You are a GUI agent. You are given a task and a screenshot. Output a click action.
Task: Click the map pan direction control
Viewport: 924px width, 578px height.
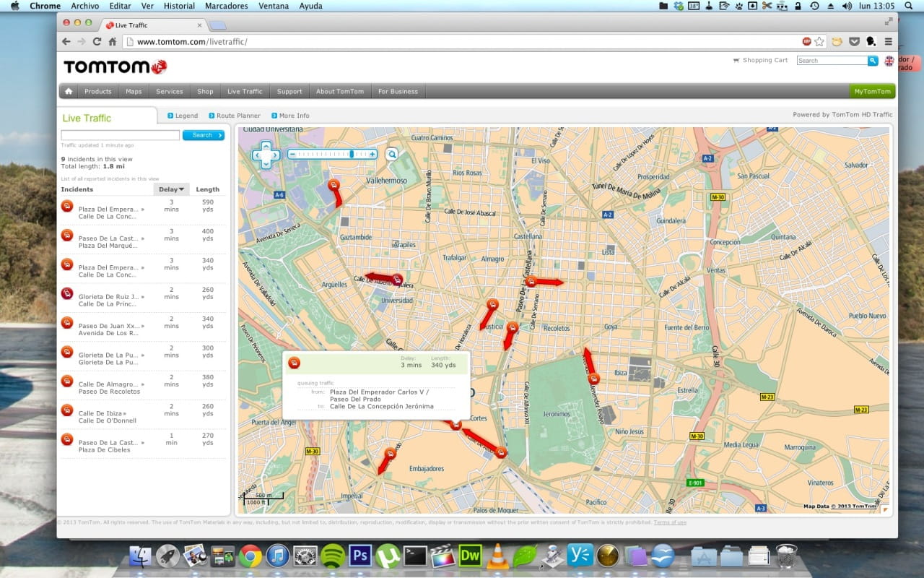pyautogui.click(x=266, y=155)
